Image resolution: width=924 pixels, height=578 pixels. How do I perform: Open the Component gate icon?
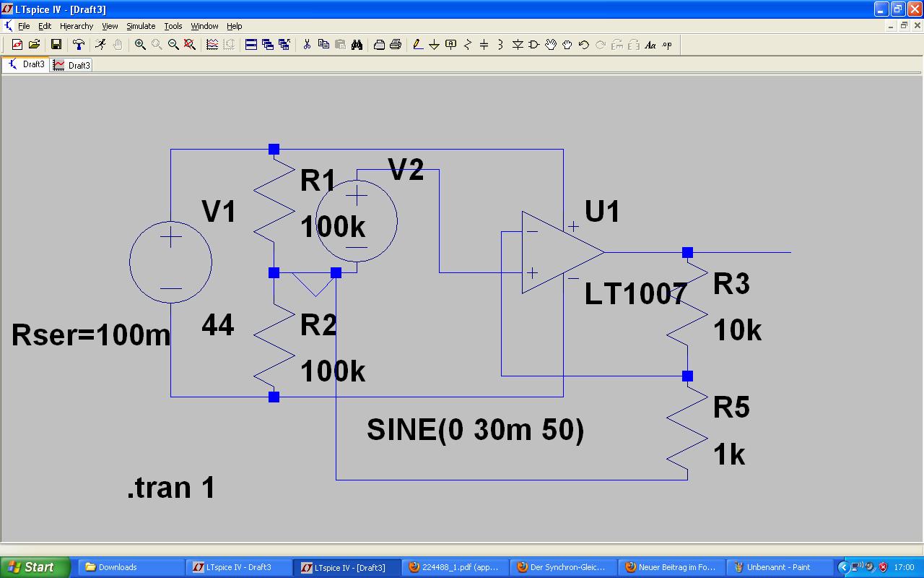(534, 45)
